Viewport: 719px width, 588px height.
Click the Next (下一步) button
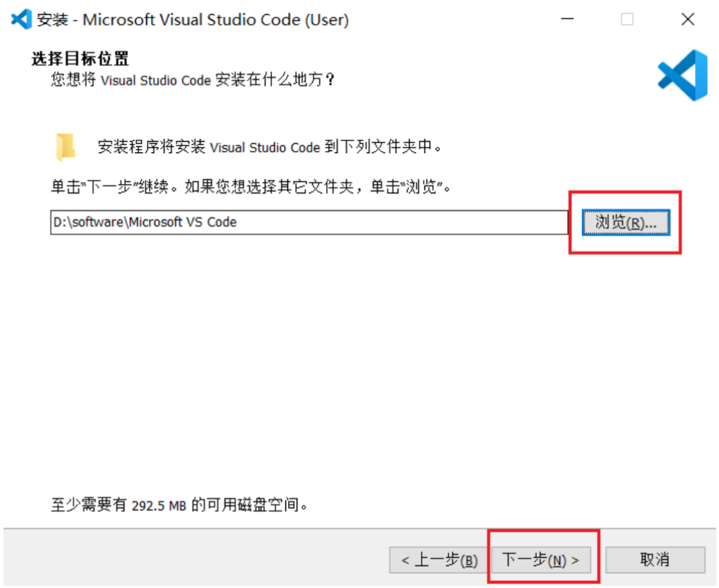click(x=541, y=560)
